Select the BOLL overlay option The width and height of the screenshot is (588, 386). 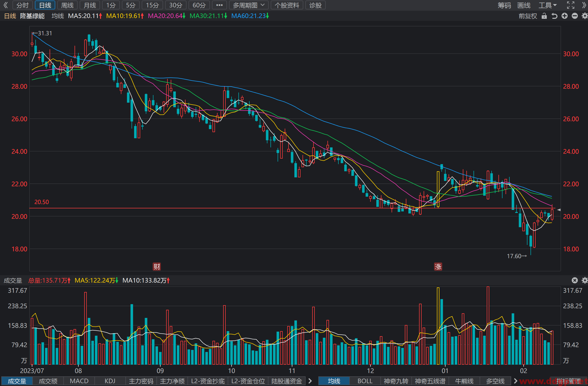(x=365, y=381)
